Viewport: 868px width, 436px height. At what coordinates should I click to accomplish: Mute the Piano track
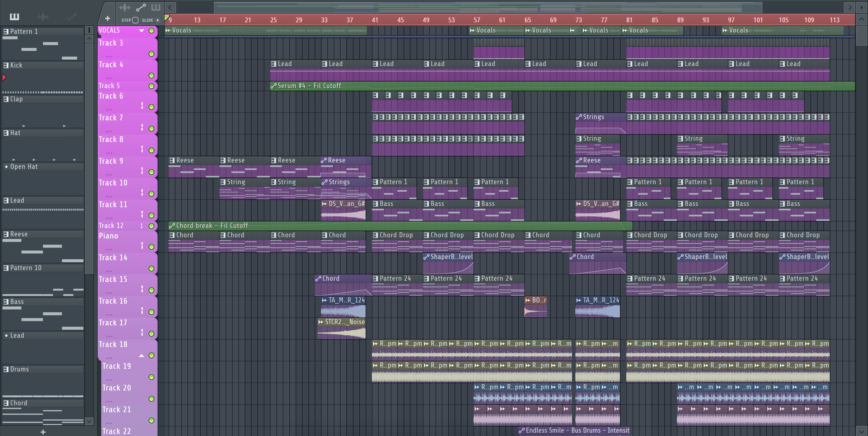152,247
